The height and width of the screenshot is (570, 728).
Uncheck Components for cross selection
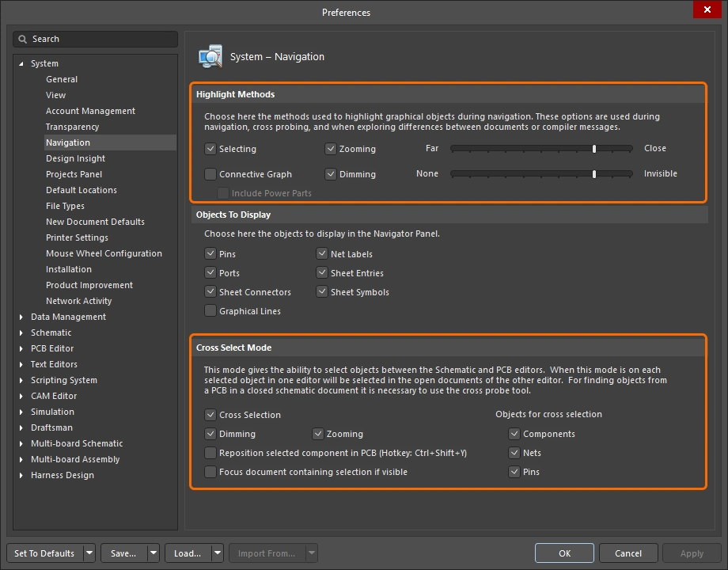(514, 433)
